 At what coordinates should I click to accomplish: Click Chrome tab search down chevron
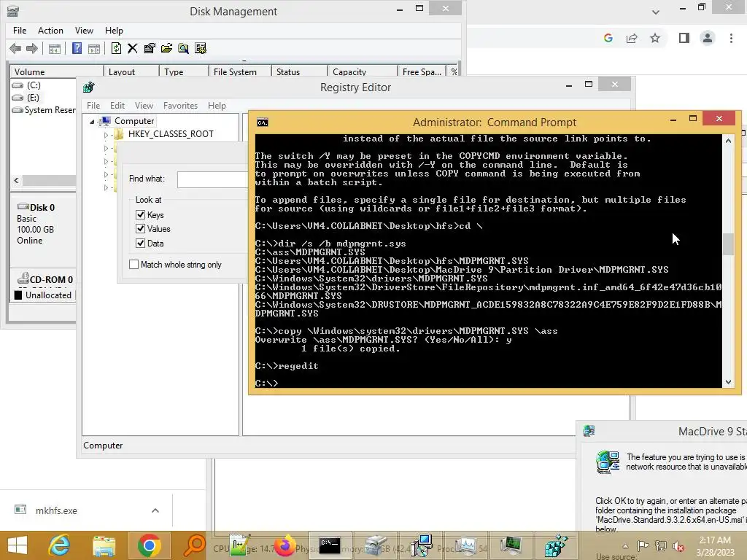coord(656,12)
